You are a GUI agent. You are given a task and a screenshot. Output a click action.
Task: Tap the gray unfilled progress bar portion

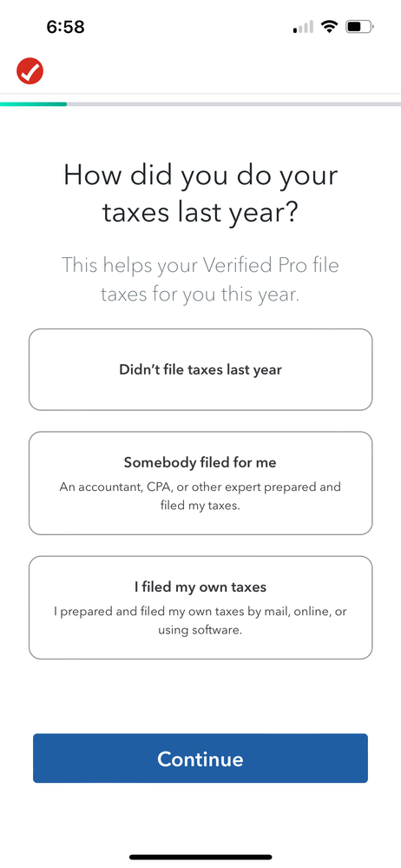pyautogui.click(x=234, y=103)
